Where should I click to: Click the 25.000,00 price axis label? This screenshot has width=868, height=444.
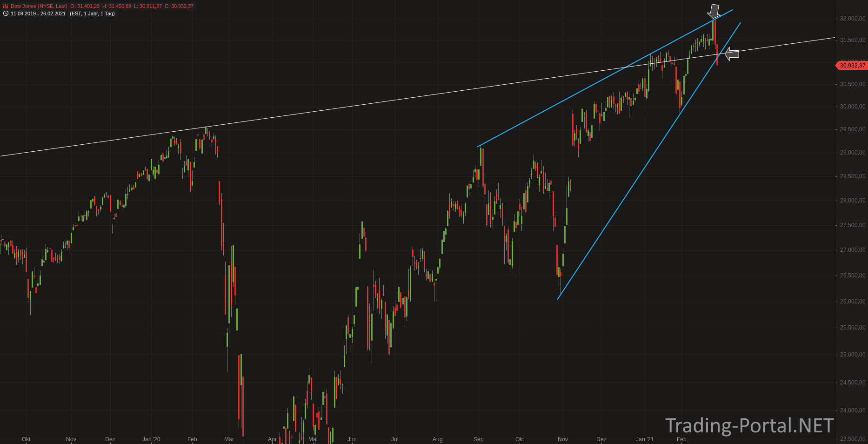point(852,355)
